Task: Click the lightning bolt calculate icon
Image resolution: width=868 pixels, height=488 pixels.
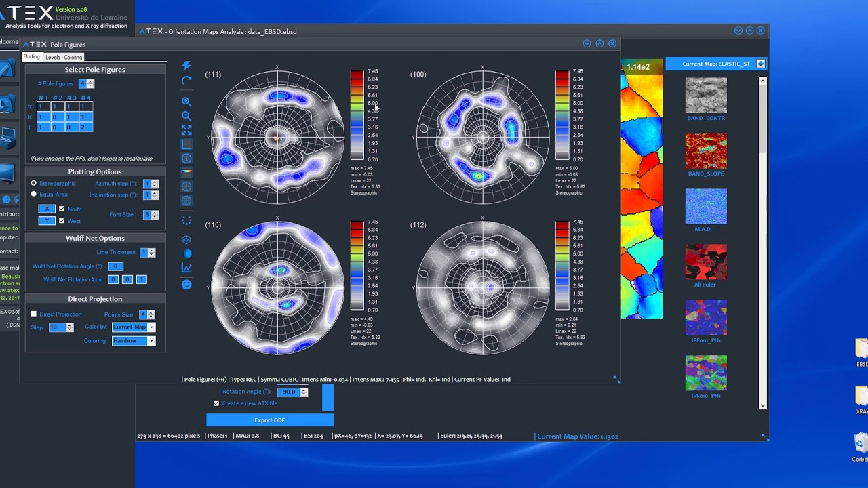Action: (186, 66)
